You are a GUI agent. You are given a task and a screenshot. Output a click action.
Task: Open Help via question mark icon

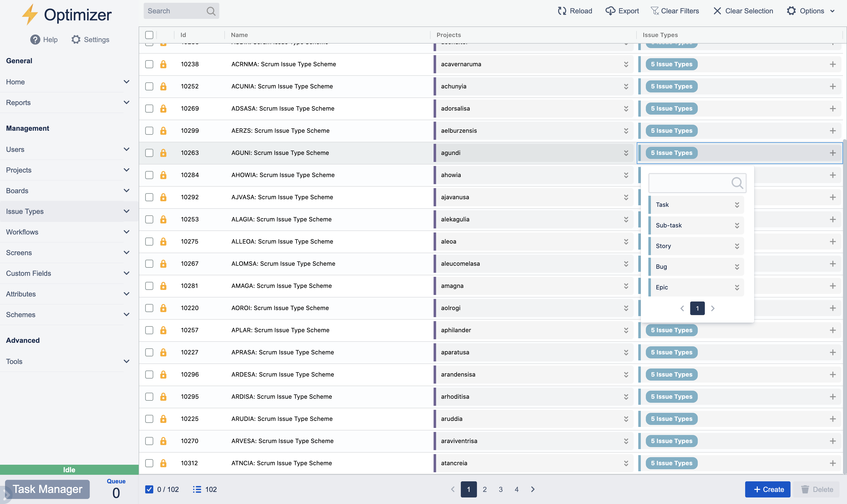(35, 39)
